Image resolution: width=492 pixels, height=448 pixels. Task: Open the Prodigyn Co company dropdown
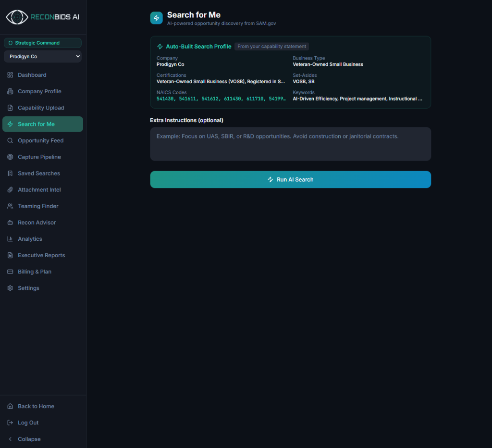(x=43, y=57)
